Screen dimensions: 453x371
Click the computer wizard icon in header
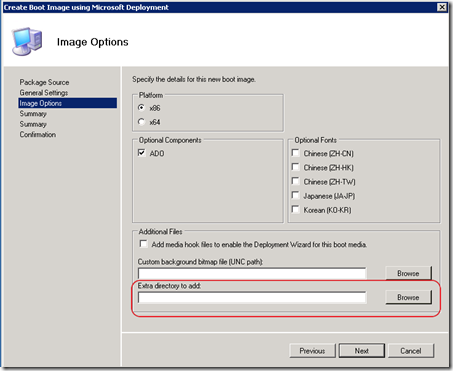pos(27,41)
